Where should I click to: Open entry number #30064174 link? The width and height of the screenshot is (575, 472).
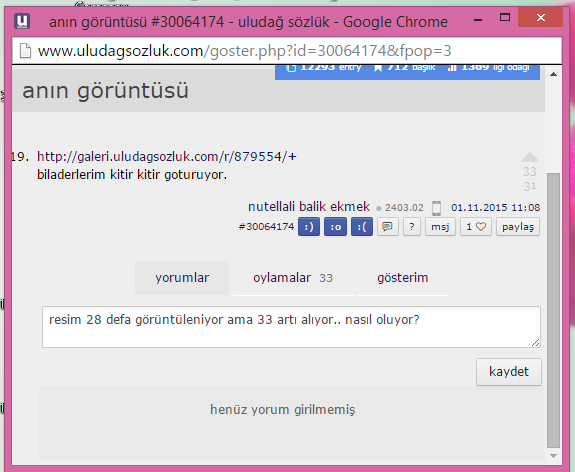point(266,227)
